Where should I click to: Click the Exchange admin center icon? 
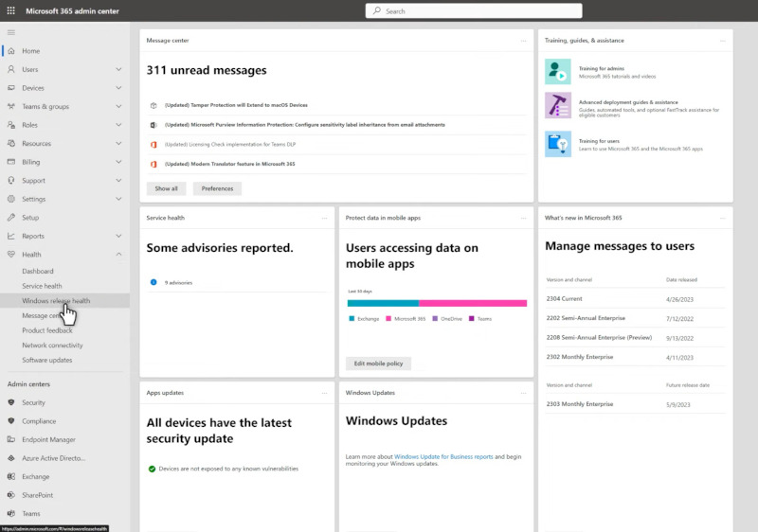(11, 476)
